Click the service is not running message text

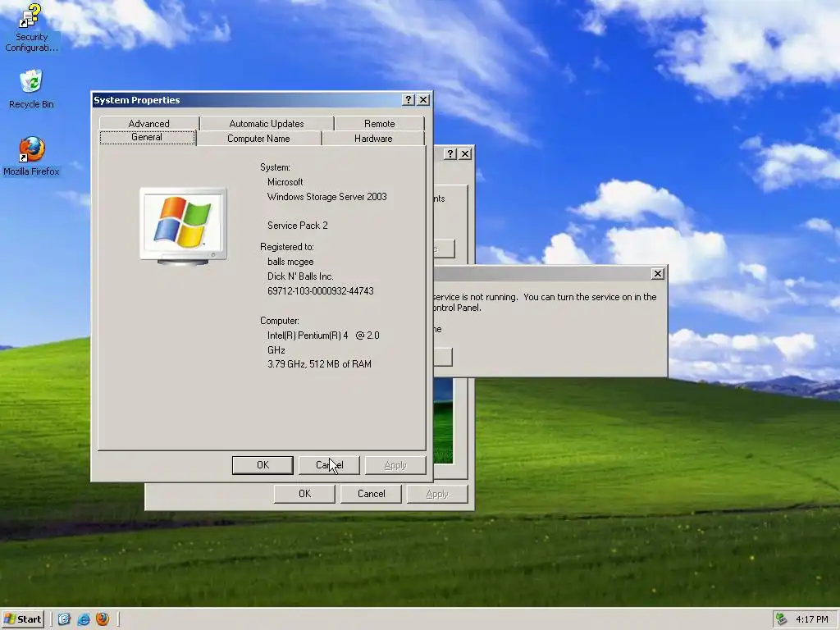[545, 302]
